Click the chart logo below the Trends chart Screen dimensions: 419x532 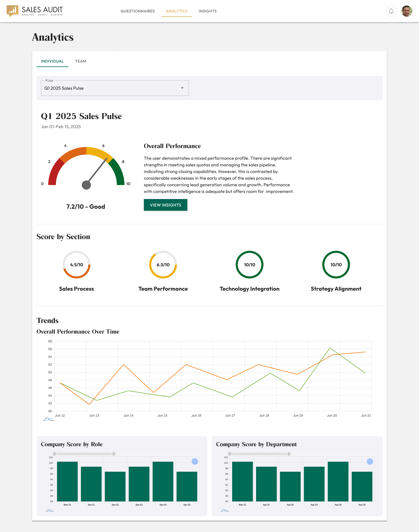tap(49, 419)
